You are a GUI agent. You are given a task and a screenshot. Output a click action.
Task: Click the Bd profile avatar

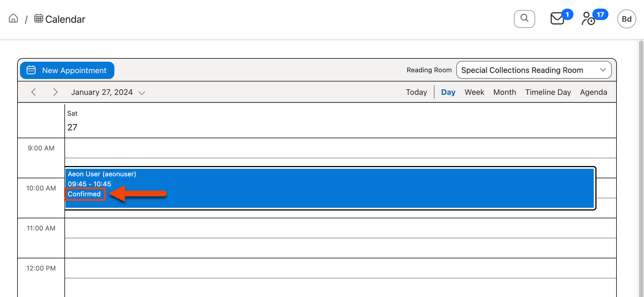click(626, 19)
